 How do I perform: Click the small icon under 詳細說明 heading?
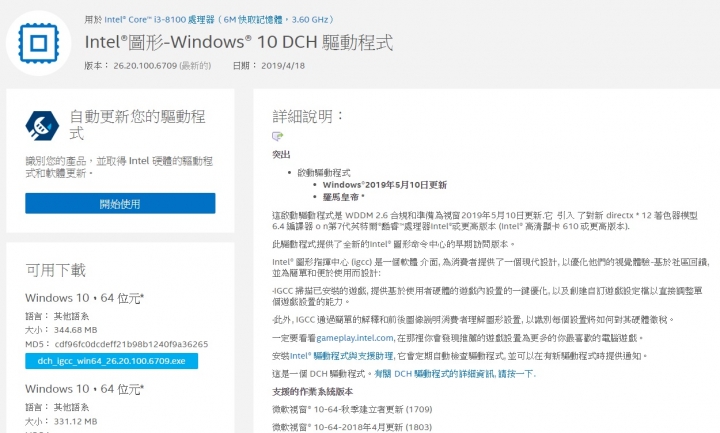click(x=277, y=136)
